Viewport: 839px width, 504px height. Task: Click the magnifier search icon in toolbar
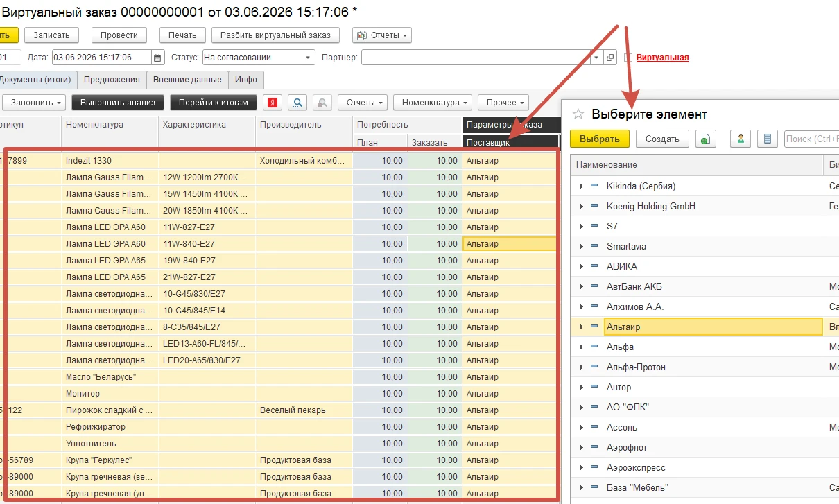point(297,103)
